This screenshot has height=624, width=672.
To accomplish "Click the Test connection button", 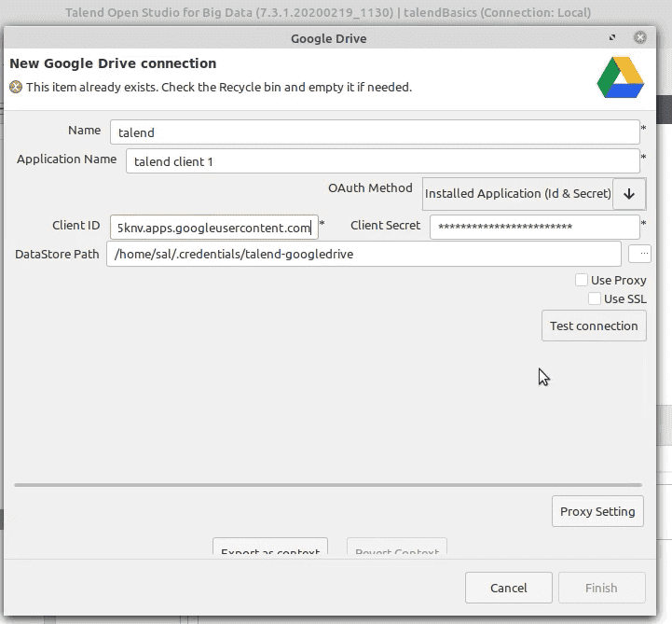I will pos(594,326).
